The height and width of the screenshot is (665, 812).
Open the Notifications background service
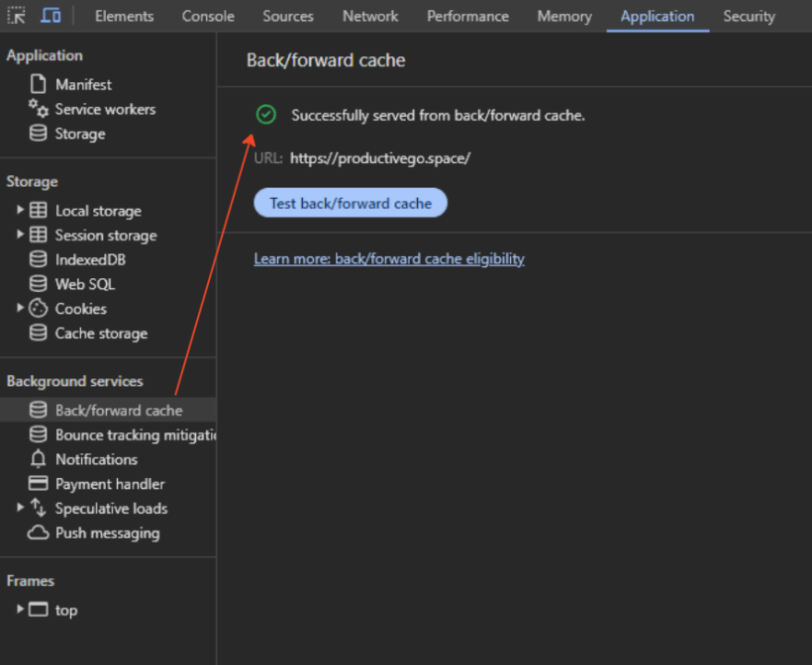pos(96,459)
